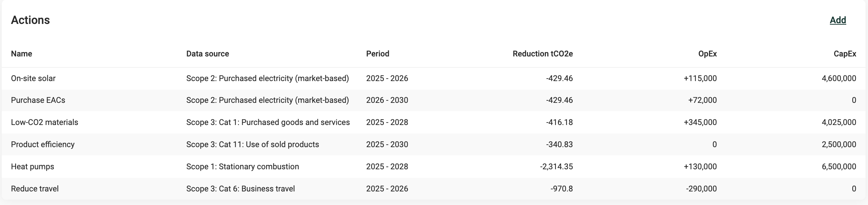Click the 6,500,000 CapEx value

point(839,166)
